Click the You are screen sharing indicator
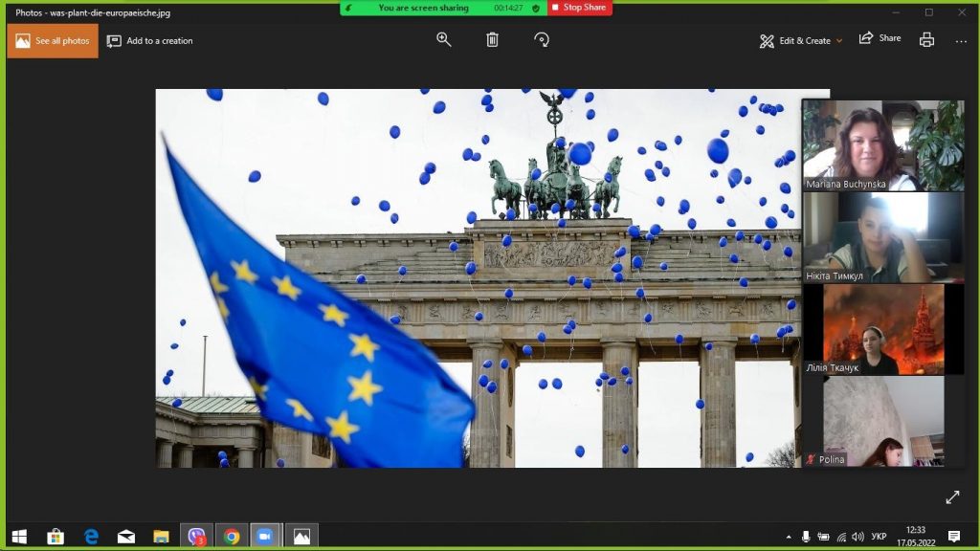This screenshot has height=551, width=980. (423, 8)
